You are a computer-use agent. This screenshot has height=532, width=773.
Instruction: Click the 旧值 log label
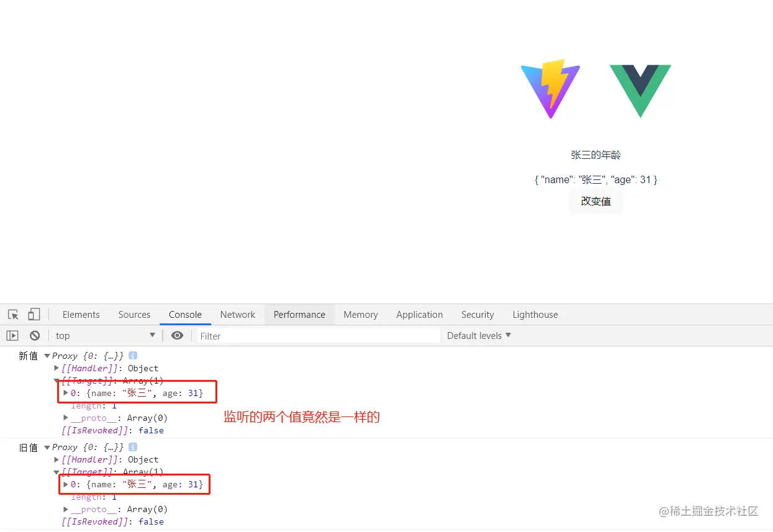[29, 447]
